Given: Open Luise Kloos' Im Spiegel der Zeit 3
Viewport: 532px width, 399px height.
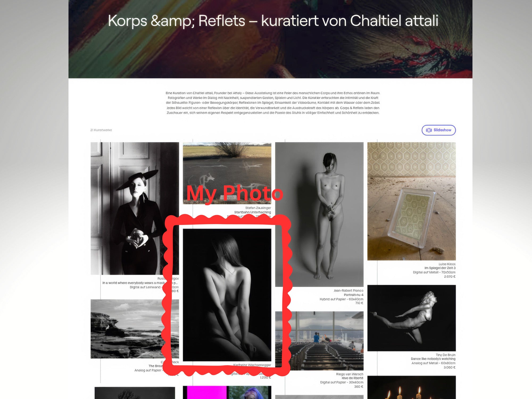Looking at the screenshot, I should click(412, 201).
